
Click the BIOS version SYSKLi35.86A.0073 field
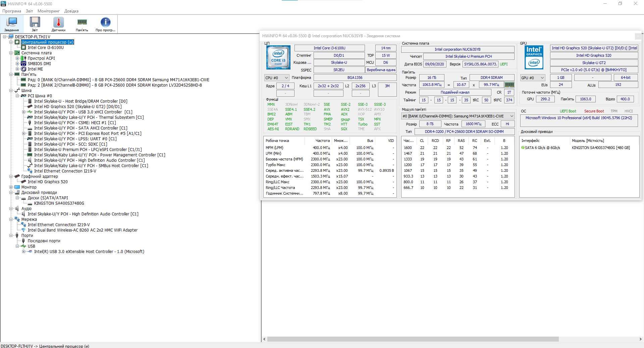pyautogui.click(x=480, y=64)
